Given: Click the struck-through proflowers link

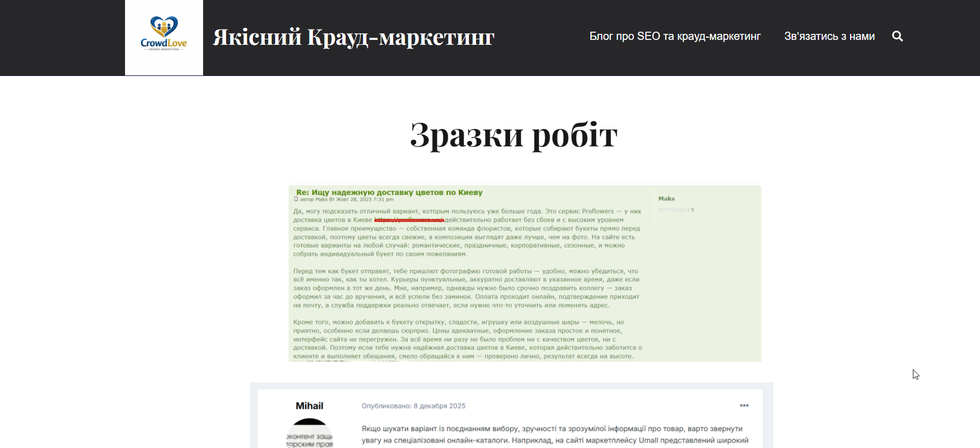Looking at the screenshot, I should click(x=409, y=220).
